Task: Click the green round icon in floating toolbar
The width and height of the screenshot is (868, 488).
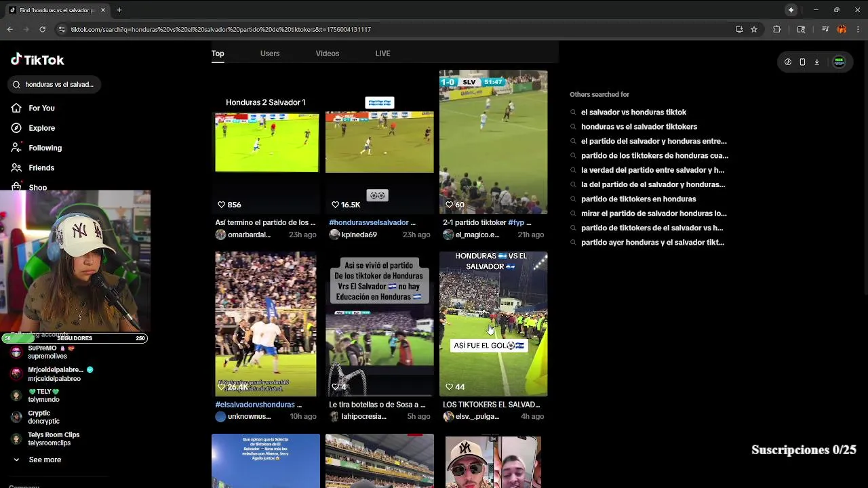Action: 839,62
